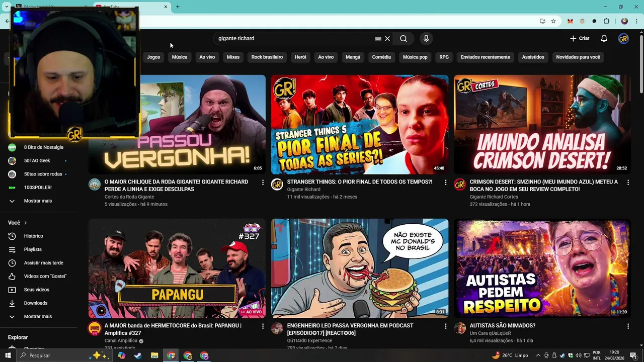Open Chrome tab search dropdown
The width and height of the screenshot is (644, 362).
(x=7, y=7)
